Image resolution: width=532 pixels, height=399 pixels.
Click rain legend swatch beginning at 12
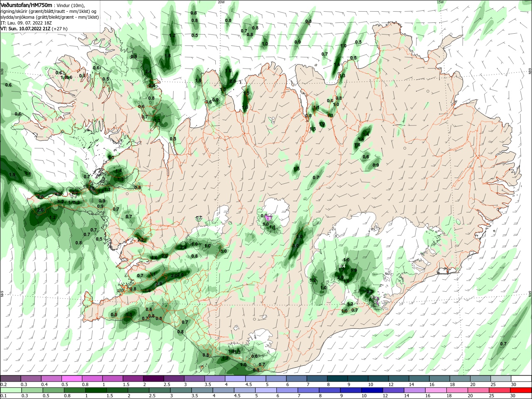393,390
